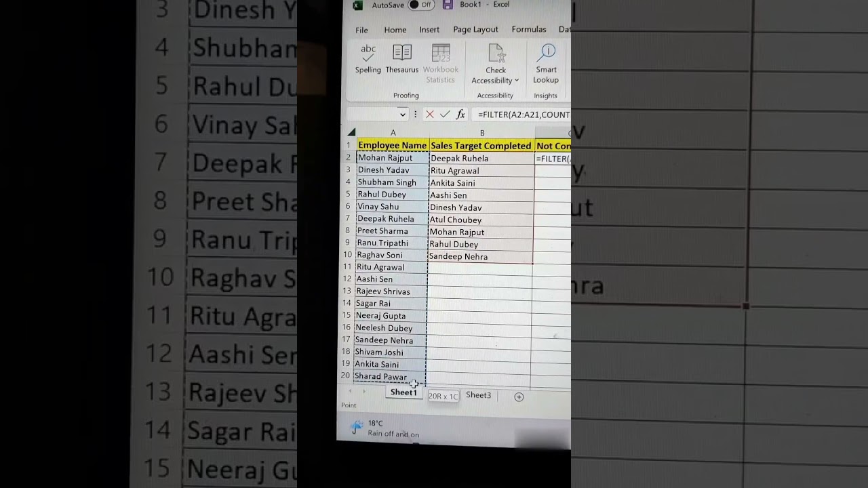Open the Thesaurus tool
This screenshot has width=868, height=488.
[402, 58]
